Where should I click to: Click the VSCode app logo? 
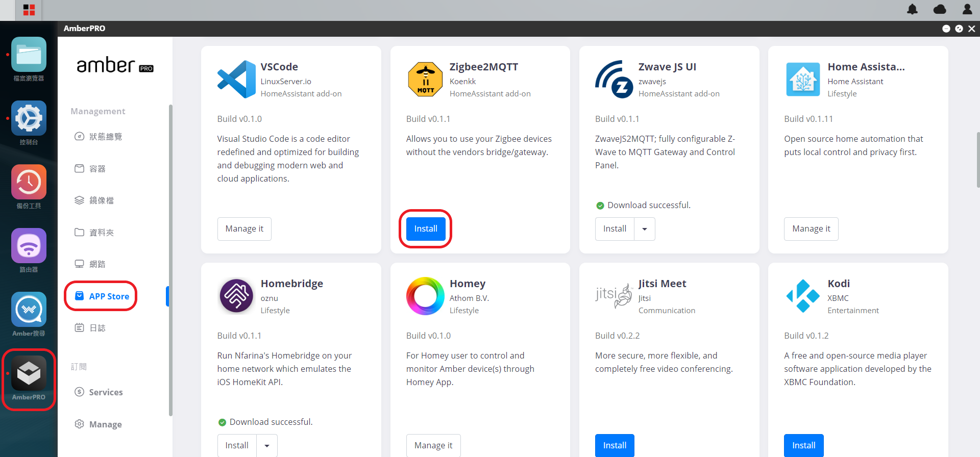pyautogui.click(x=236, y=79)
